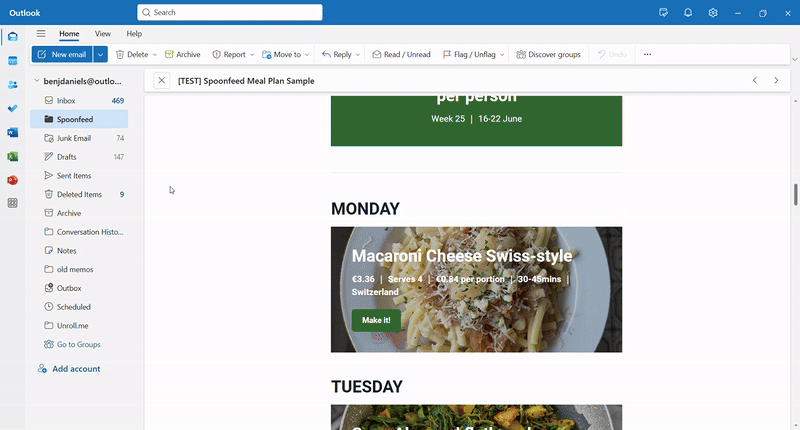
Task: Switch to the View tab
Action: tap(103, 34)
